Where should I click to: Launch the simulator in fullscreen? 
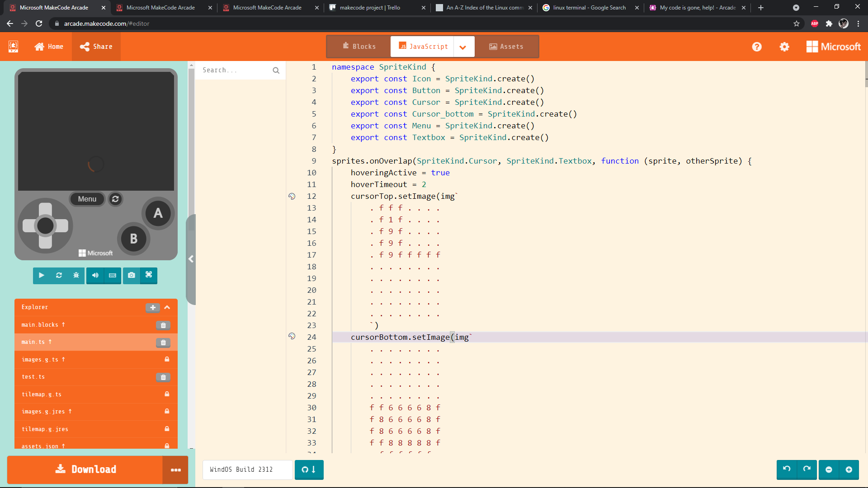[x=149, y=275]
